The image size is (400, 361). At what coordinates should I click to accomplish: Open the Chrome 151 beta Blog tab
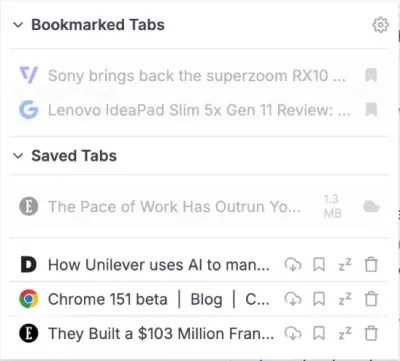[x=159, y=299]
